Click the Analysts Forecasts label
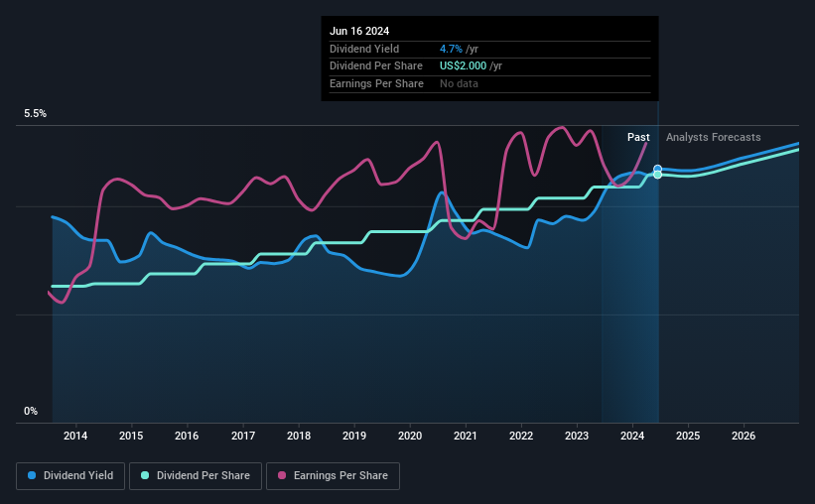 [x=713, y=137]
